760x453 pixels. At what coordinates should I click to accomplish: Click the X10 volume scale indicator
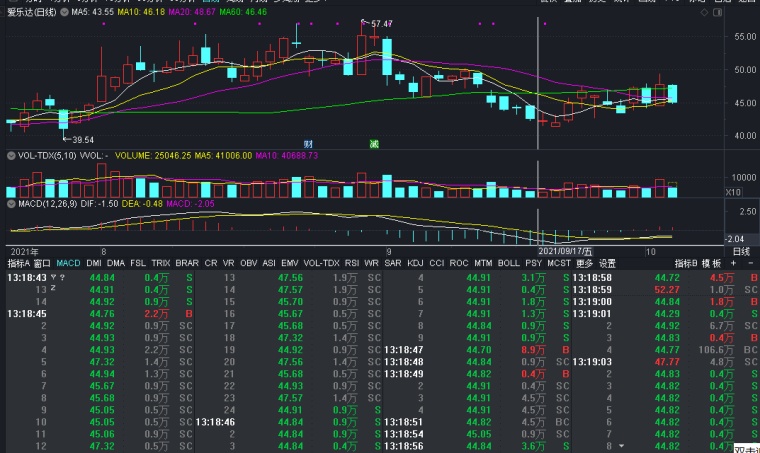[733, 192]
